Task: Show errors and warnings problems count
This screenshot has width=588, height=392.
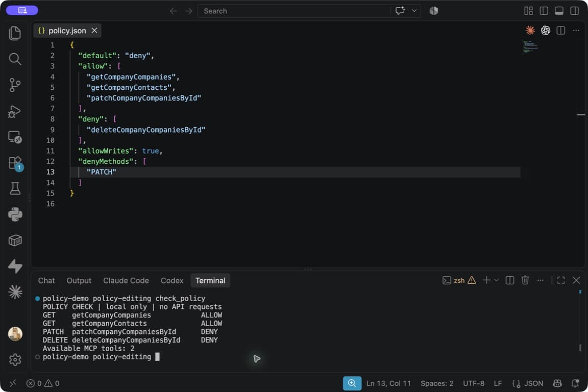Action: [x=43, y=383]
